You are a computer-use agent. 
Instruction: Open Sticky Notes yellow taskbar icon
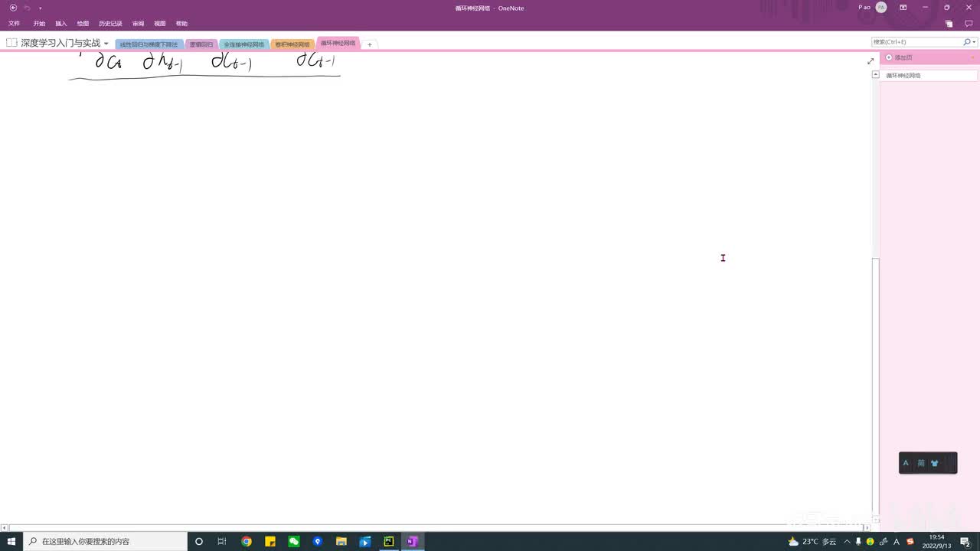coord(270,541)
